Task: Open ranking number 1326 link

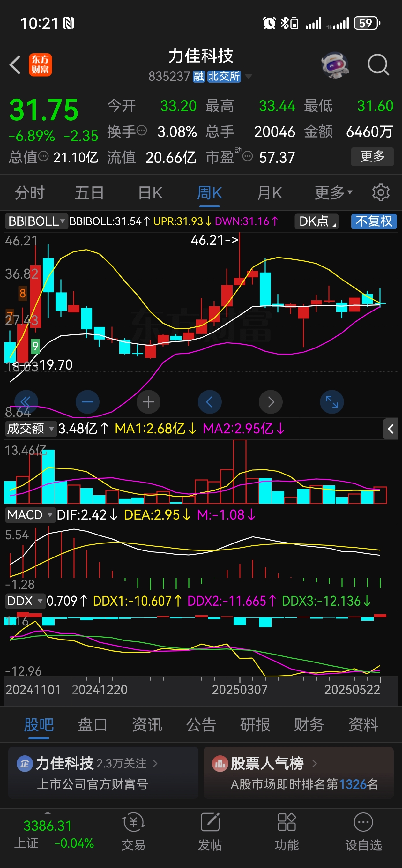Action: tap(353, 784)
